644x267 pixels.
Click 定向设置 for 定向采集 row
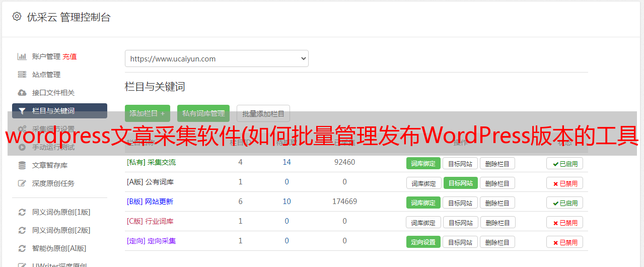pos(423,242)
